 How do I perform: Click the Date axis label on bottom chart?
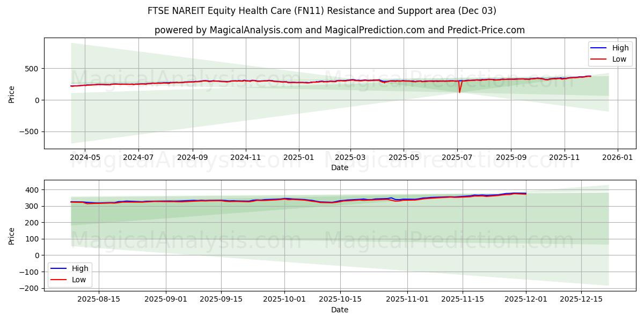coord(341,310)
